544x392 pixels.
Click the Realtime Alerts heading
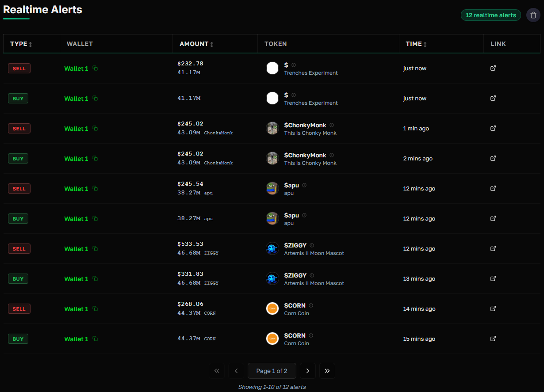pos(43,9)
